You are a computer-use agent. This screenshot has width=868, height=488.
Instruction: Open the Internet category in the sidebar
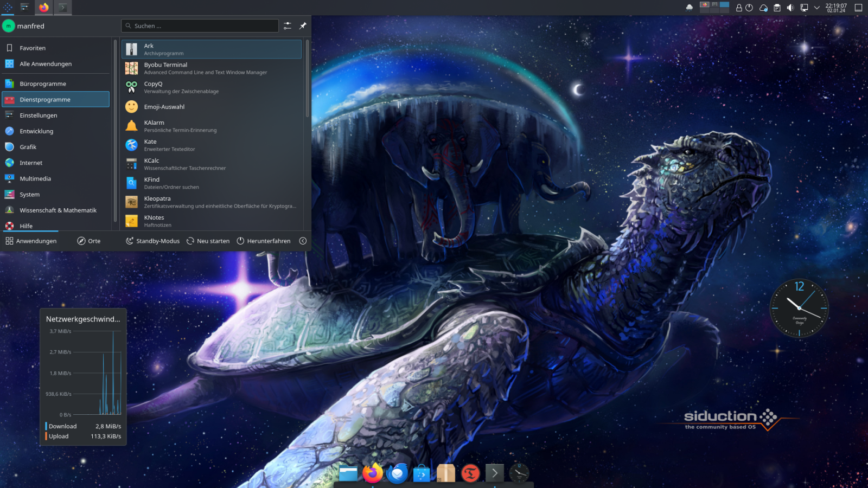pyautogui.click(x=31, y=163)
